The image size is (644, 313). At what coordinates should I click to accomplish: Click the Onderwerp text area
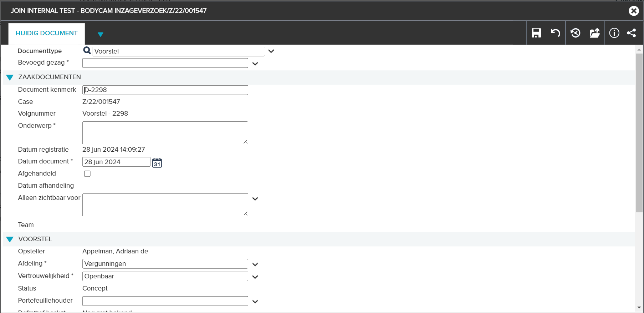pyautogui.click(x=165, y=133)
